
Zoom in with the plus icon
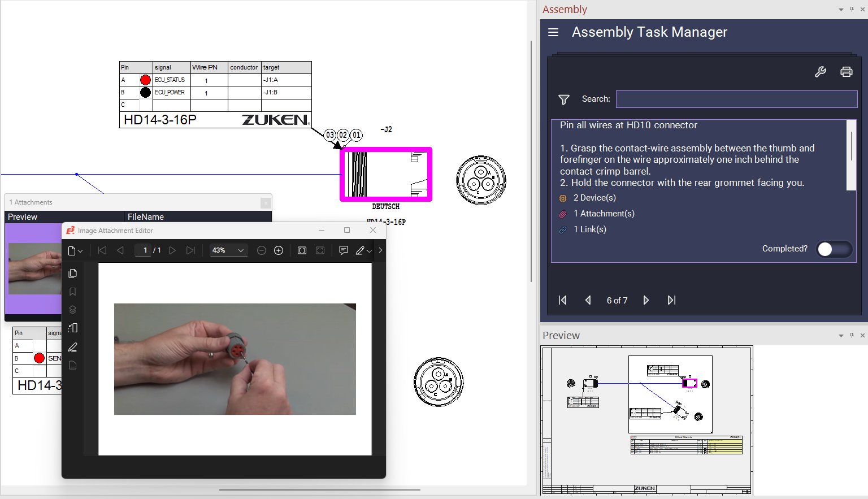click(x=279, y=250)
